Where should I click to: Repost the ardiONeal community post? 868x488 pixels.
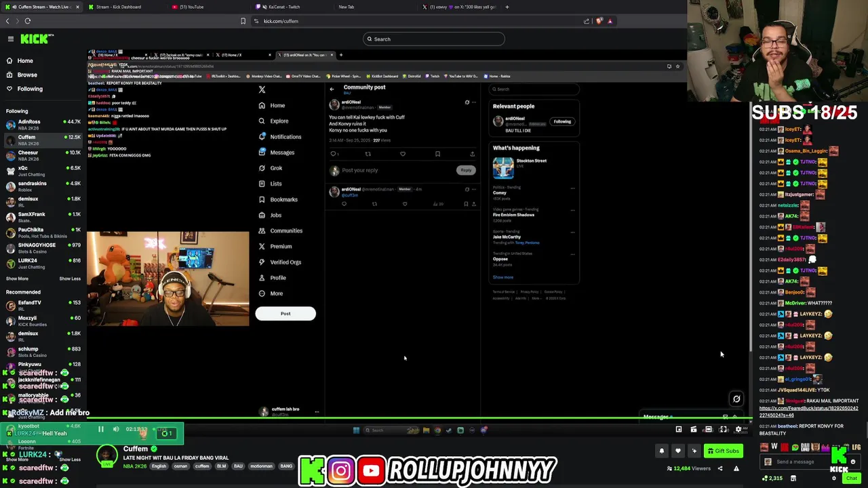(368, 154)
